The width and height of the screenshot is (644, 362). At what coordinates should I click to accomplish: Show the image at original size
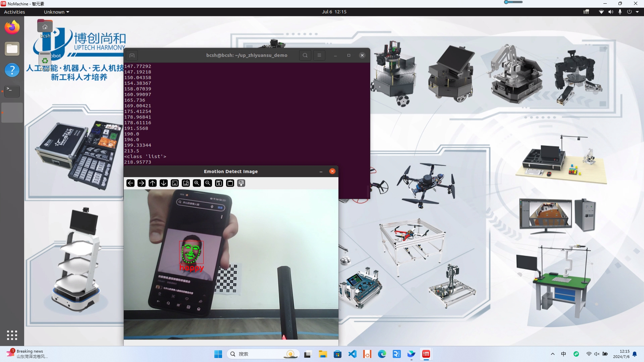point(175,183)
